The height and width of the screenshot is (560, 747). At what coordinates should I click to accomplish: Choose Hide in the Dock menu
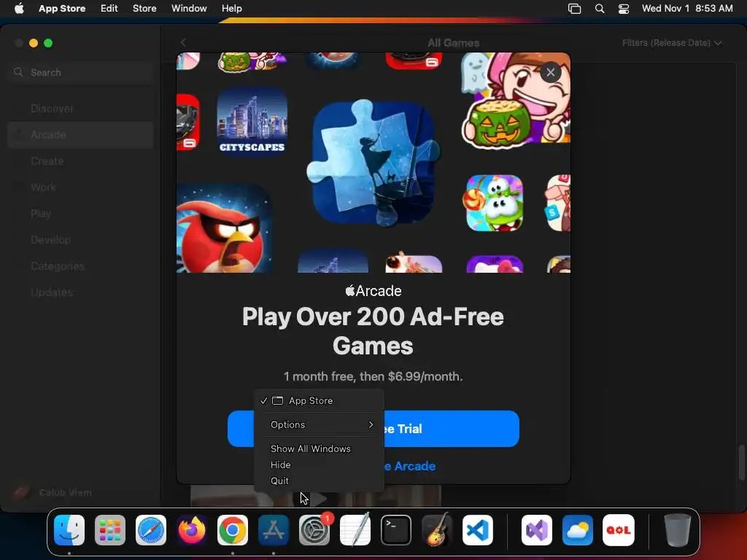pos(281,464)
